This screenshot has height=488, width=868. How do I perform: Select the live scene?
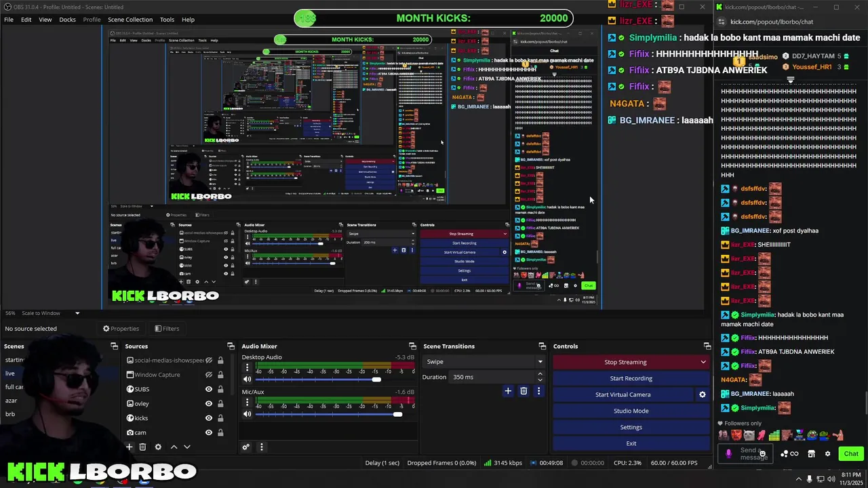click(x=10, y=373)
